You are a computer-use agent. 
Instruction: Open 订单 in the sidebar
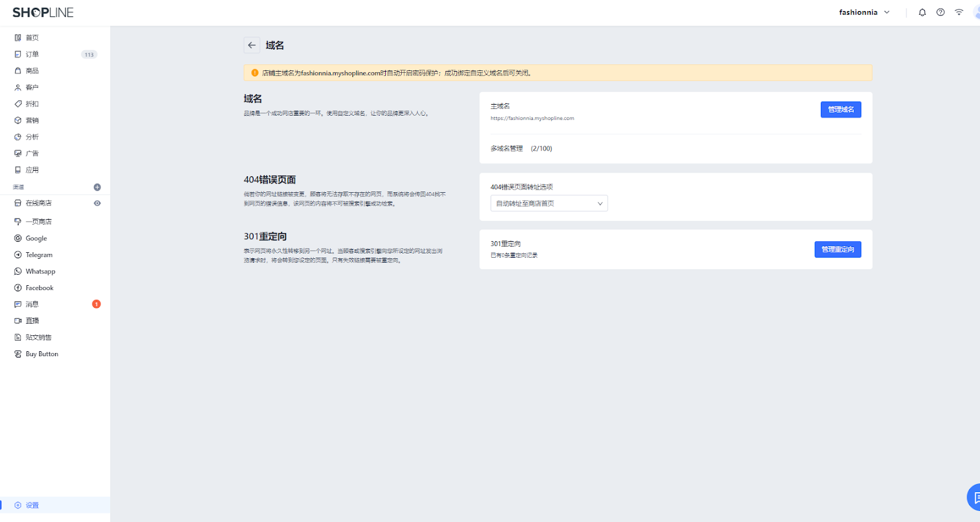(x=32, y=54)
